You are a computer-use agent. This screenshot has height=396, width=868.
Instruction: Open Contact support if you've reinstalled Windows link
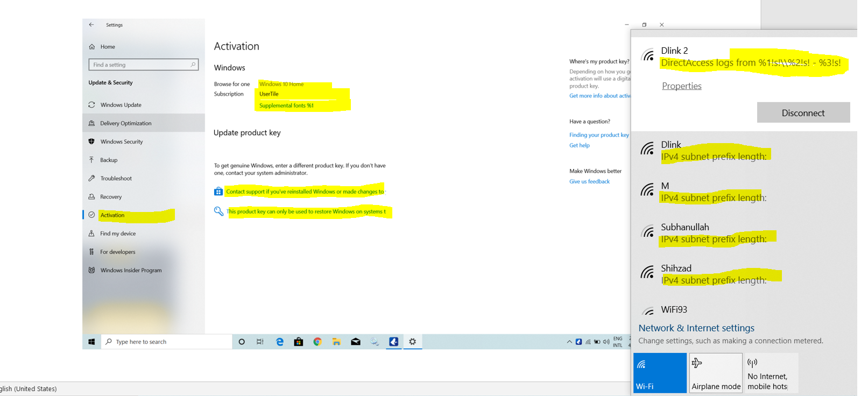coord(306,192)
